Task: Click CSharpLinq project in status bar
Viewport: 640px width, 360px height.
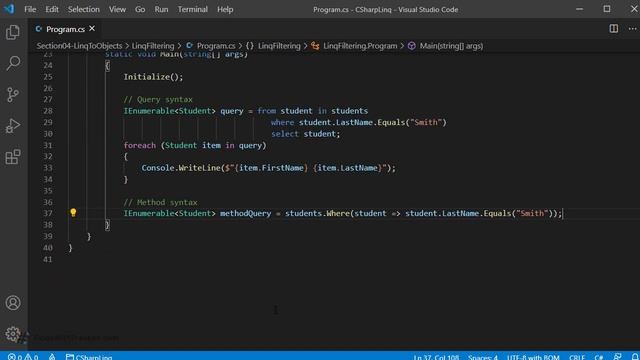Action: [x=89, y=357]
